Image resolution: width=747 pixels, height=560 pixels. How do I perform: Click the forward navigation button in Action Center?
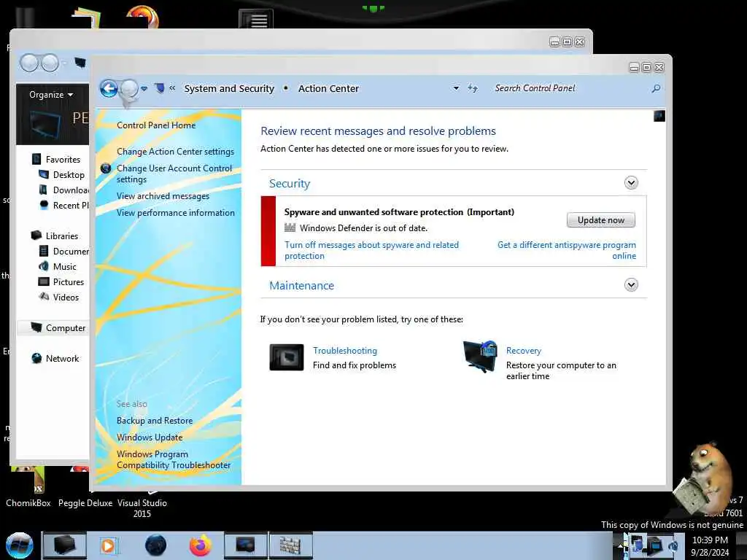tap(129, 88)
